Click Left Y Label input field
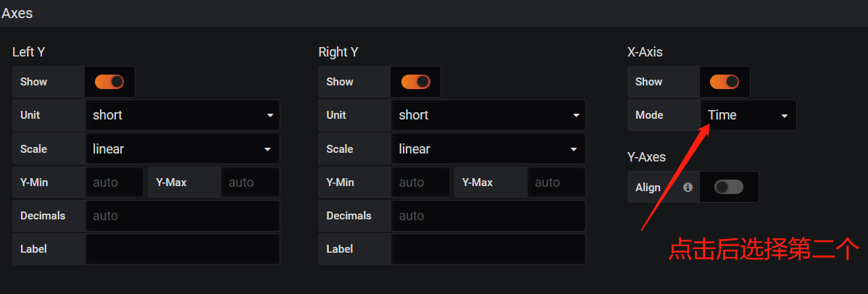This screenshot has height=294, width=868. (x=182, y=249)
